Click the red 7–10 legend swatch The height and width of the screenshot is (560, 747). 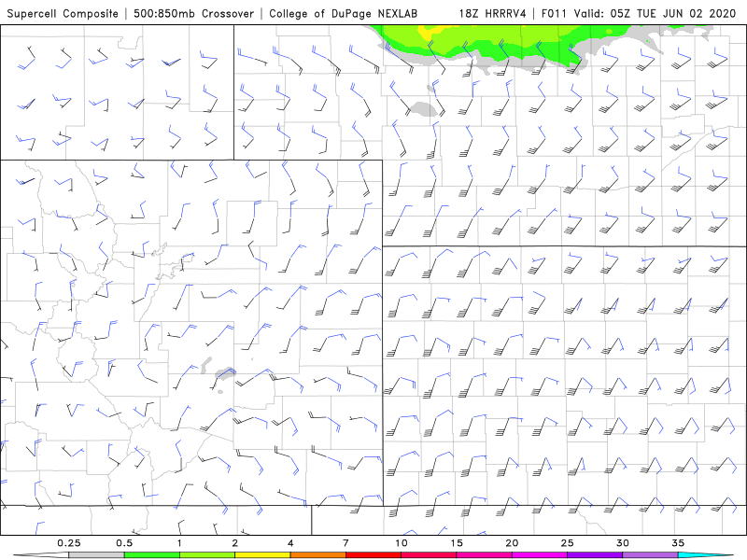(373, 555)
